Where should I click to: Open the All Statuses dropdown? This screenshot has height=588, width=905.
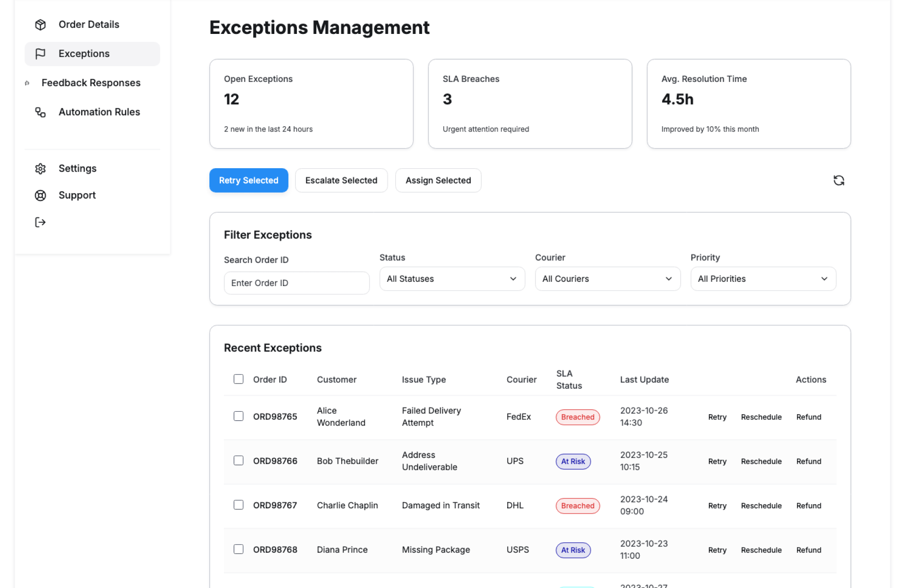point(452,279)
